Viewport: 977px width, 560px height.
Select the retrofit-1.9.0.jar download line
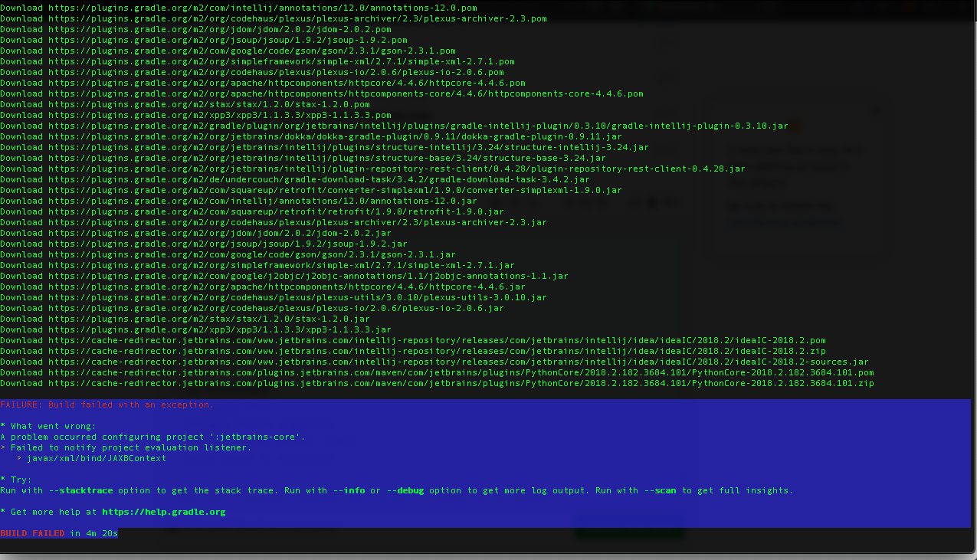click(x=252, y=211)
